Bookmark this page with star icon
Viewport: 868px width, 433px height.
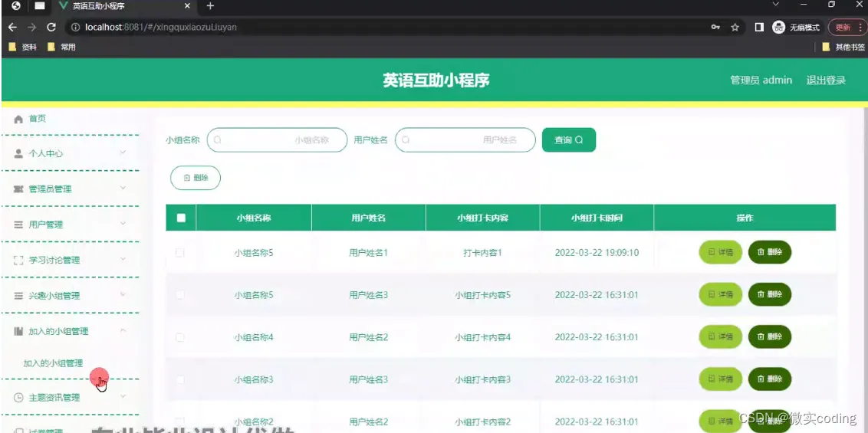735,27
